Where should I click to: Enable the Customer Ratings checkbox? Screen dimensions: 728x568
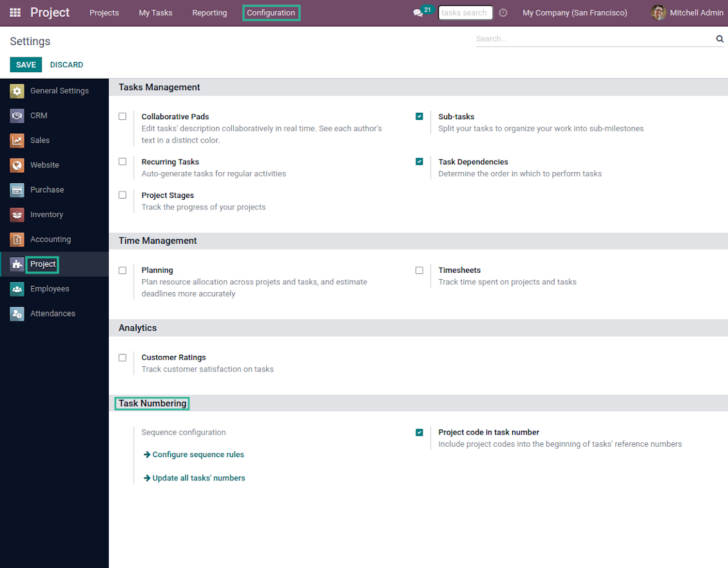pos(122,357)
